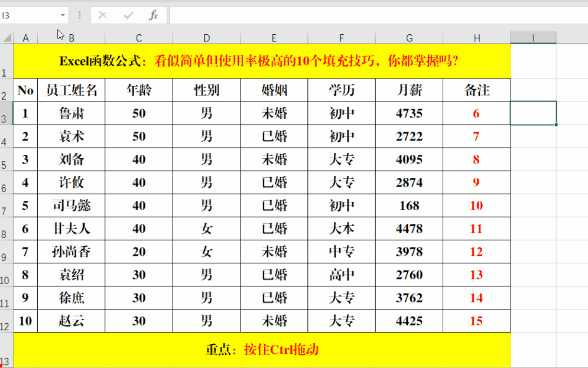Select the name cell 刘备
Image resolution: width=588 pixels, height=368 pixels.
(x=72, y=159)
